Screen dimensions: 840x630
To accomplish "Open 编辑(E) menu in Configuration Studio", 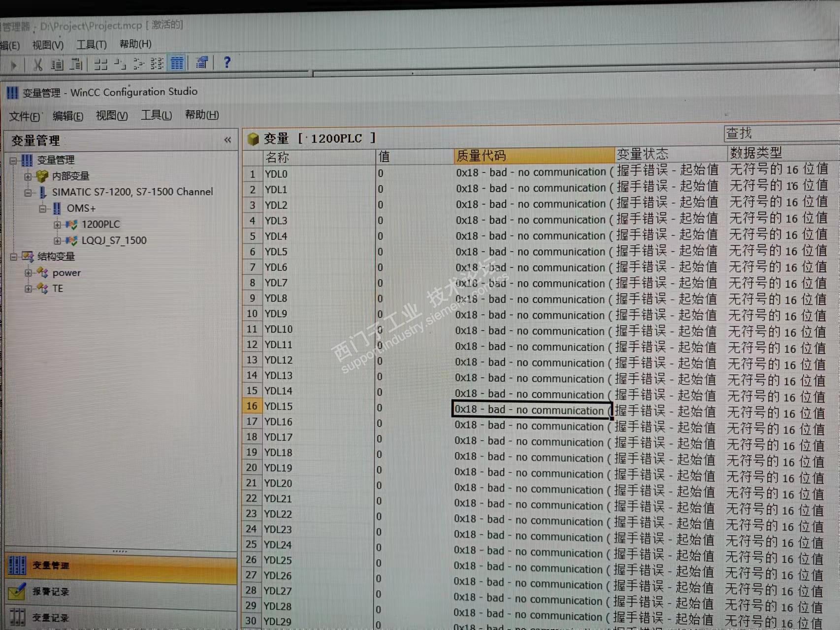I will point(68,116).
